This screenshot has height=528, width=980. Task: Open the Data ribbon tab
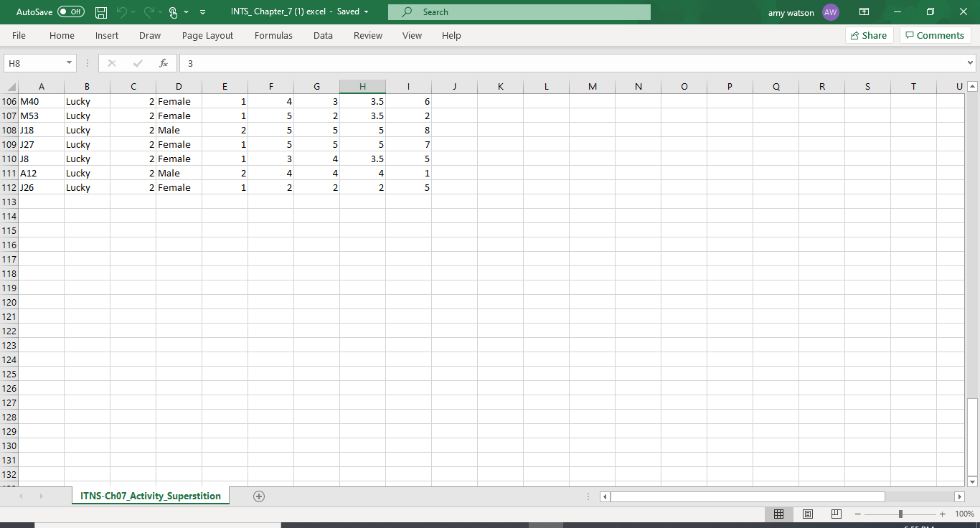tap(323, 35)
